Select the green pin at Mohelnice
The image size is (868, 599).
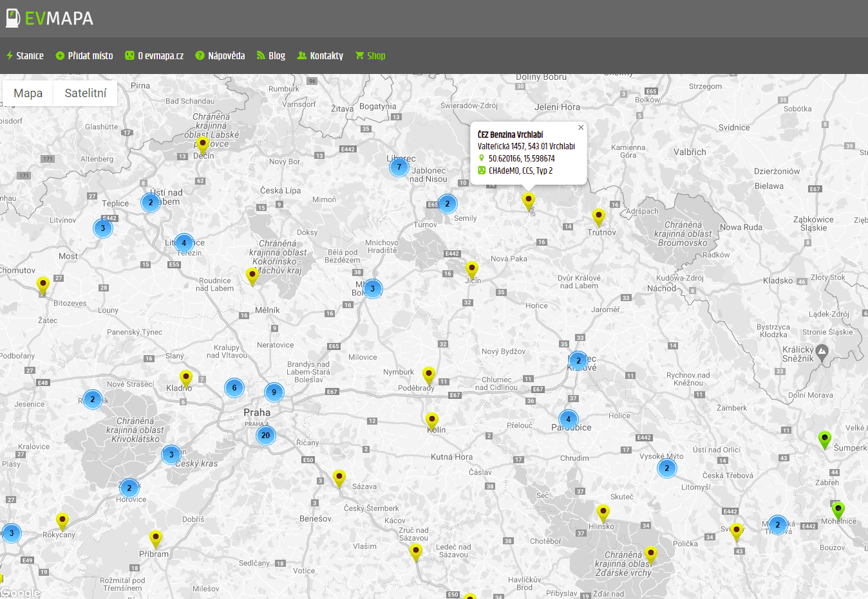coord(838,511)
